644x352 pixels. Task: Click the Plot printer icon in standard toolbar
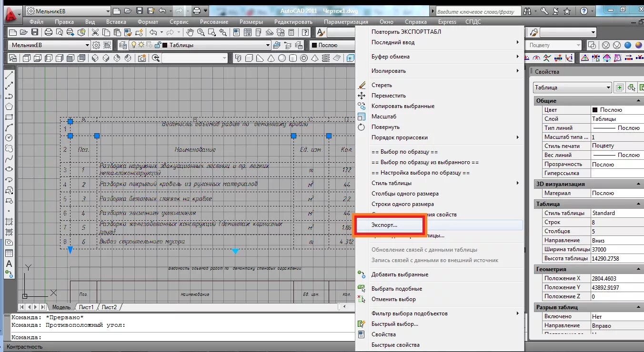tap(49, 32)
